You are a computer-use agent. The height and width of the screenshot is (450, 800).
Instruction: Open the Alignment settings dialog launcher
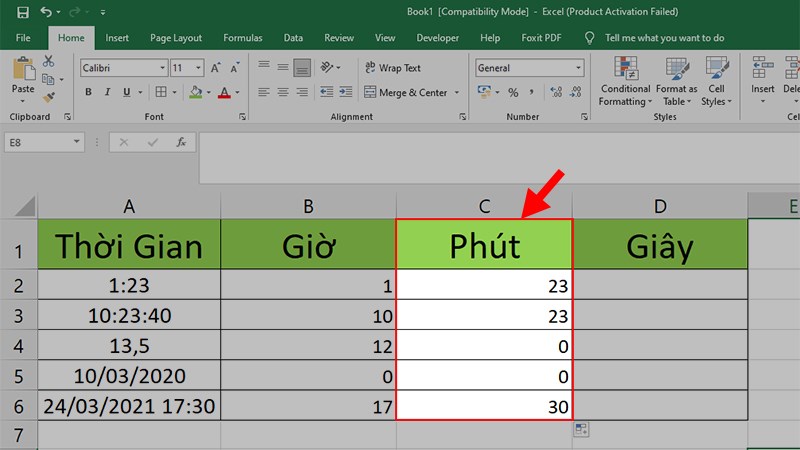click(462, 117)
